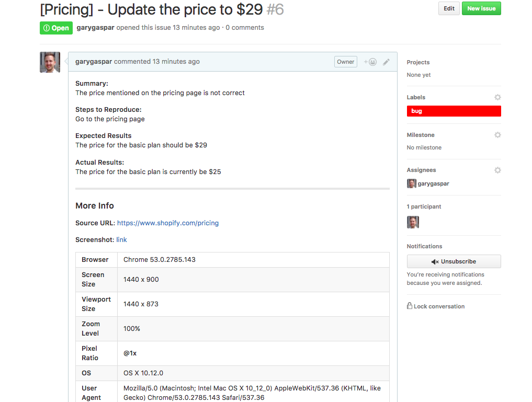Open the Screenshot link
The height and width of the screenshot is (402, 532).
pyautogui.click(x=121, y=239)
